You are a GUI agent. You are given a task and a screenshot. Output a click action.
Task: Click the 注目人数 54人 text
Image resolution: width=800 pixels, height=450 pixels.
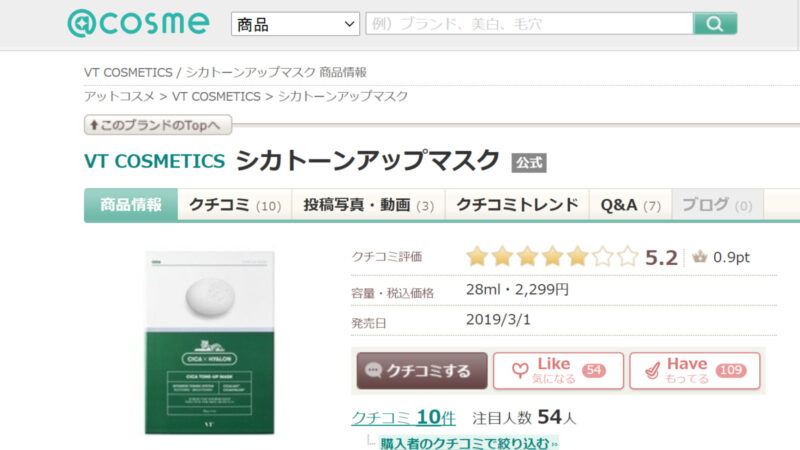(524, 418)
